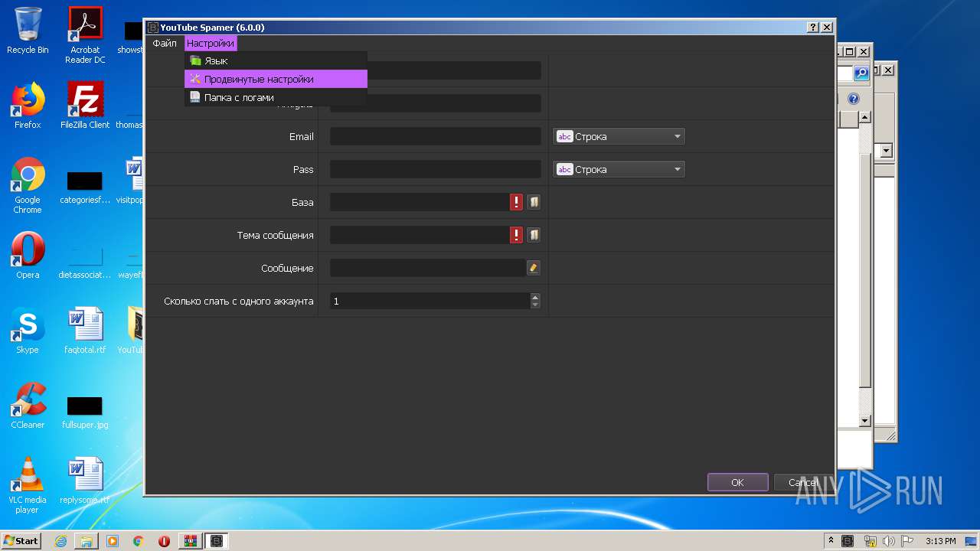Open the volume tray icon

click(x=889, y=541)
